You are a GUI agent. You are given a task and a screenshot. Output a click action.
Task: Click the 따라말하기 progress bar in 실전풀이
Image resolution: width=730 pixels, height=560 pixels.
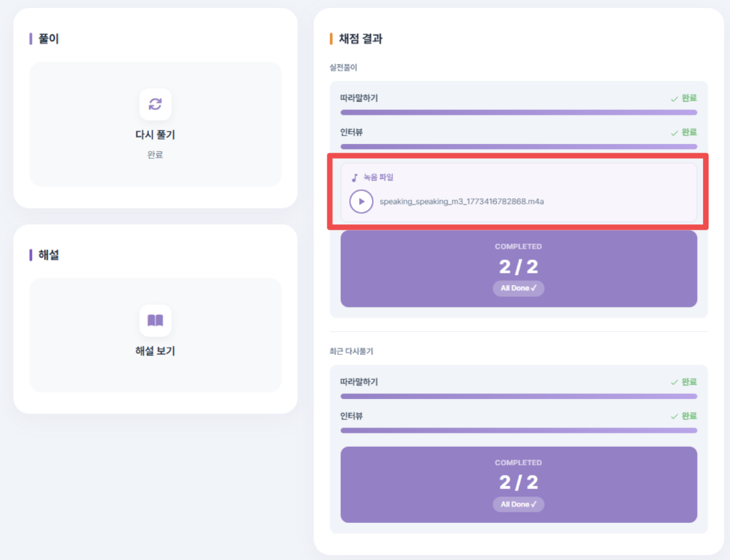point(518,112)
